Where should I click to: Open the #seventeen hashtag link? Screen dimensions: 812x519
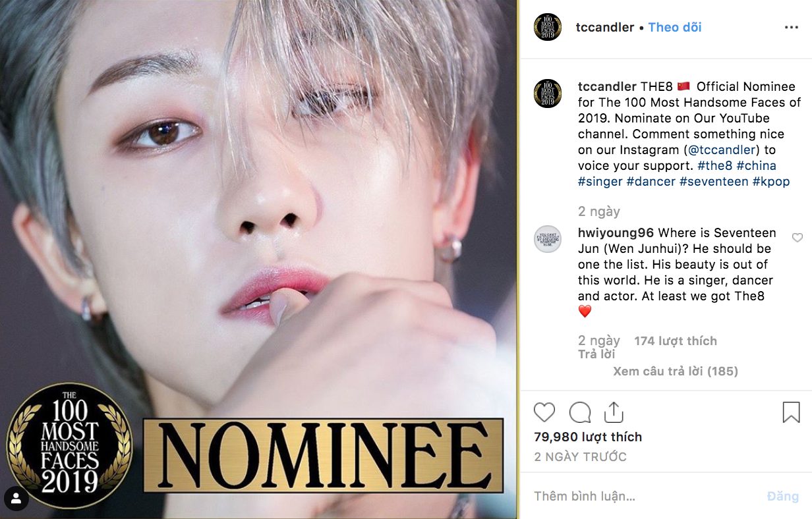point(714,182)
